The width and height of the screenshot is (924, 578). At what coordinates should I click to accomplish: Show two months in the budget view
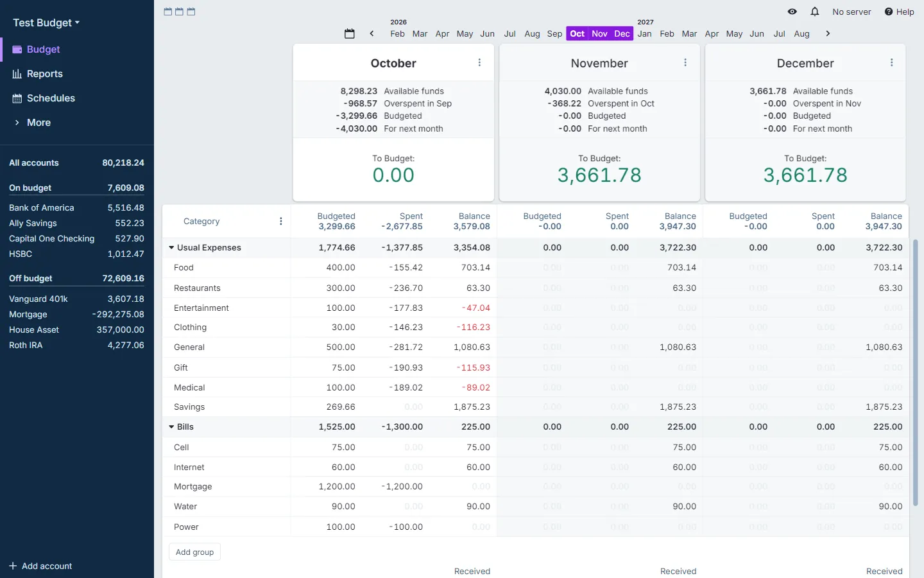coord(180,12)
